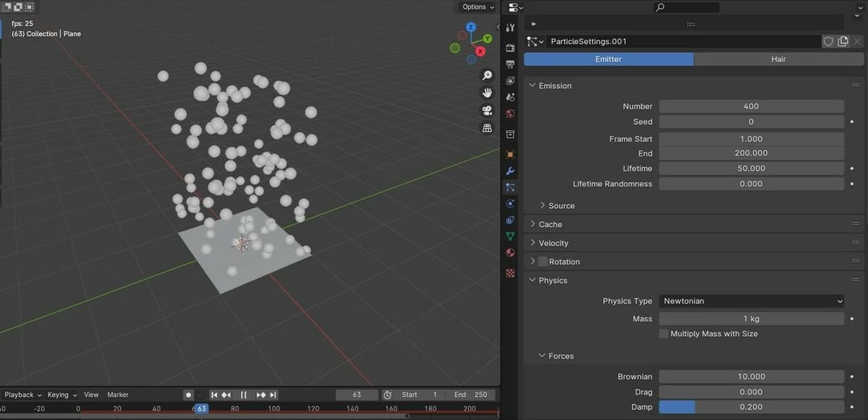Image resolution: width=868 pixels, height=420 pixels.
Task: Open the viewport Options dropdown
Action: click(477, 7)
